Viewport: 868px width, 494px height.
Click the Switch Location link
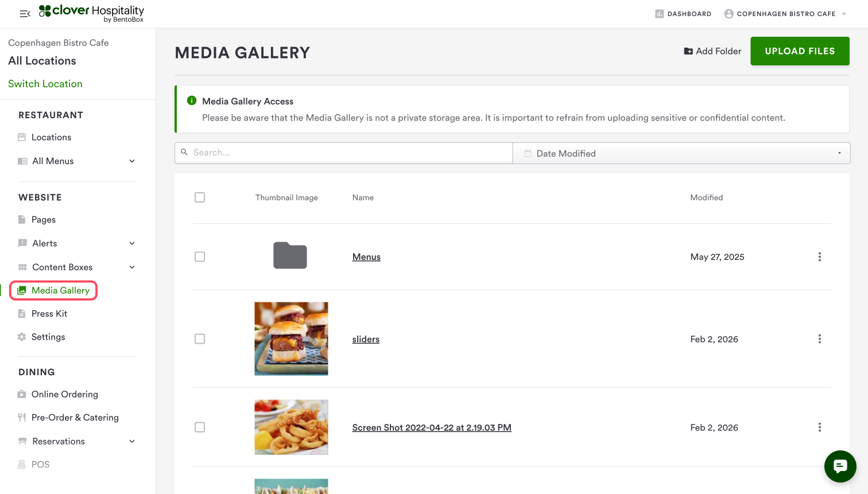(45, 84)
